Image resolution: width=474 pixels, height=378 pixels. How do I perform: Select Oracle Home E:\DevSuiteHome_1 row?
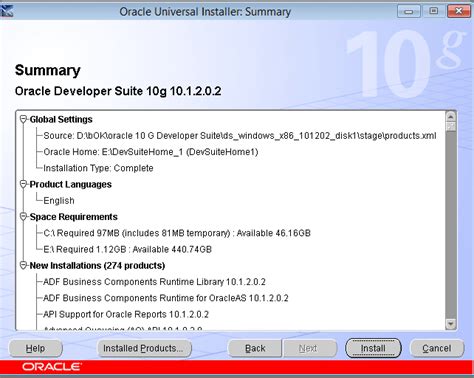[151, 152]
